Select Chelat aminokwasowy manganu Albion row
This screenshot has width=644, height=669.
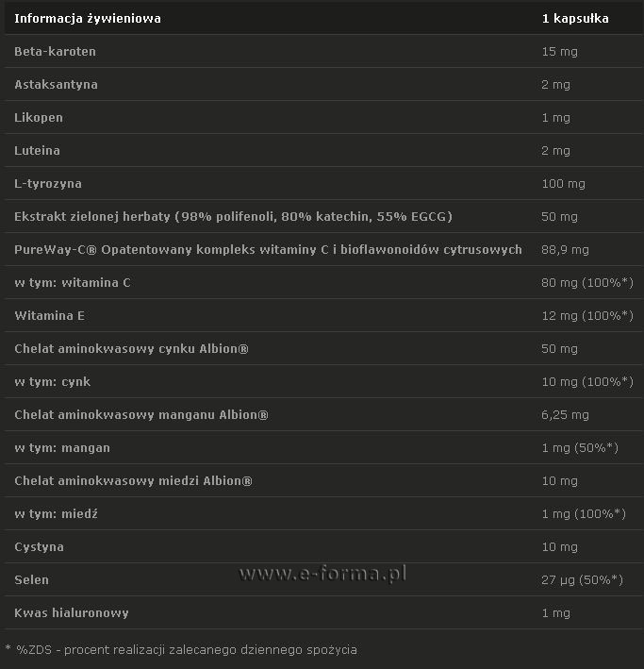pos(323,415)
